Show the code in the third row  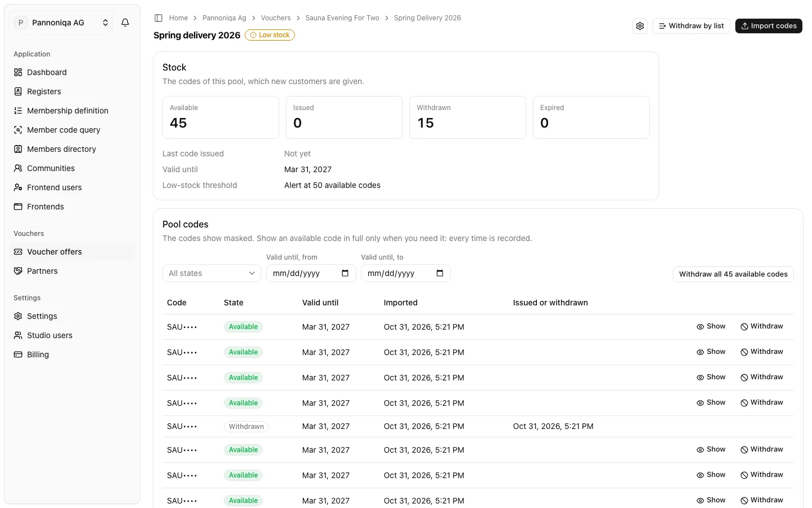(x=710, y=377)
